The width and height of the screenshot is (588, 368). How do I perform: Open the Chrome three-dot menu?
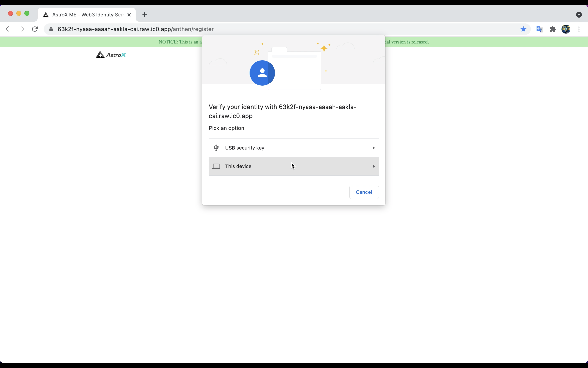click(579, 29)
